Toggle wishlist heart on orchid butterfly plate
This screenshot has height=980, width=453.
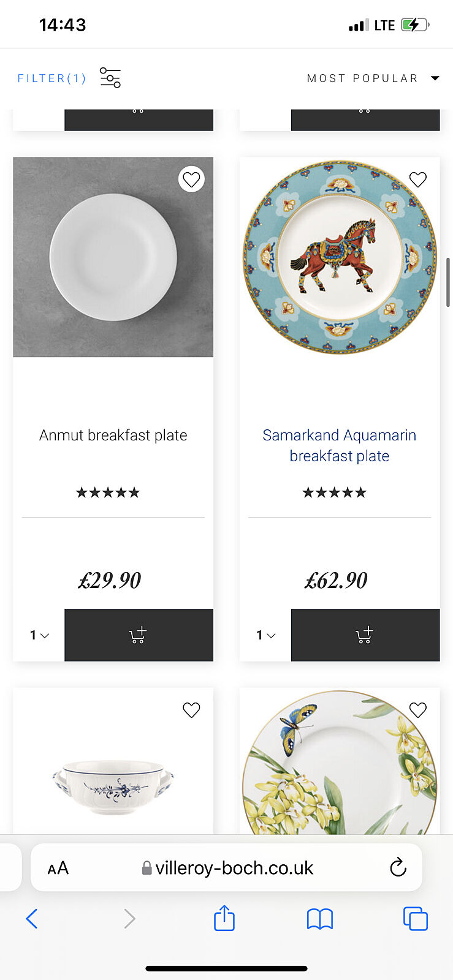point(418,710)
